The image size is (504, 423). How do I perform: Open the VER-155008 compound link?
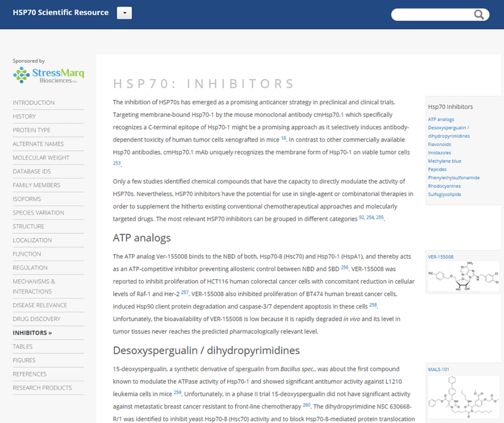click(441, 257)
